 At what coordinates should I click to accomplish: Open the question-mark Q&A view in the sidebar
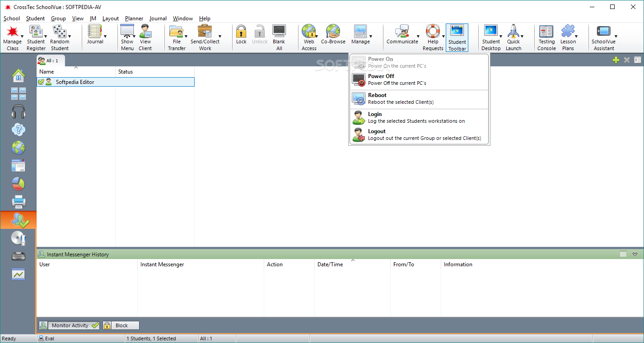(19, 130)
